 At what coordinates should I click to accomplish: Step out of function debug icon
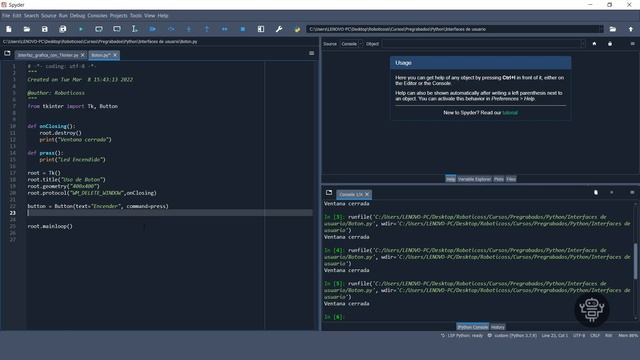(207, 29)
